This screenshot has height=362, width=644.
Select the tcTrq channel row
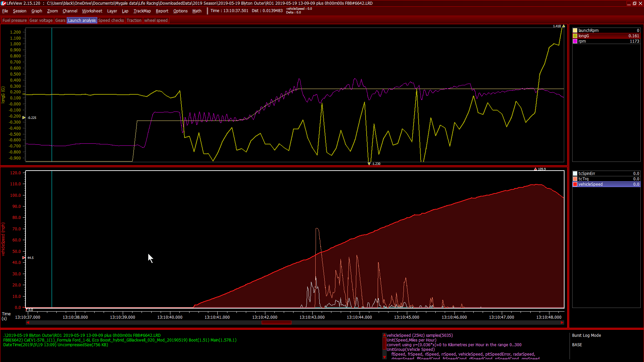tap(606, 179)
